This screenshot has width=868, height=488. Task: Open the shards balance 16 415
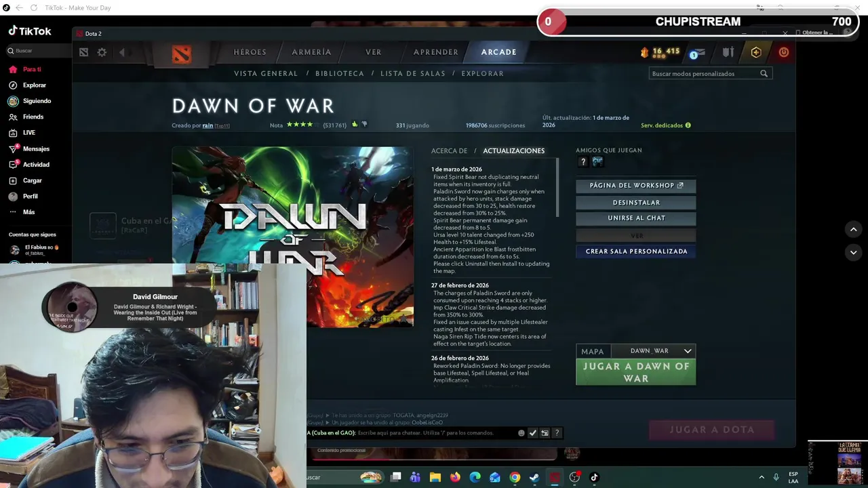660,52
